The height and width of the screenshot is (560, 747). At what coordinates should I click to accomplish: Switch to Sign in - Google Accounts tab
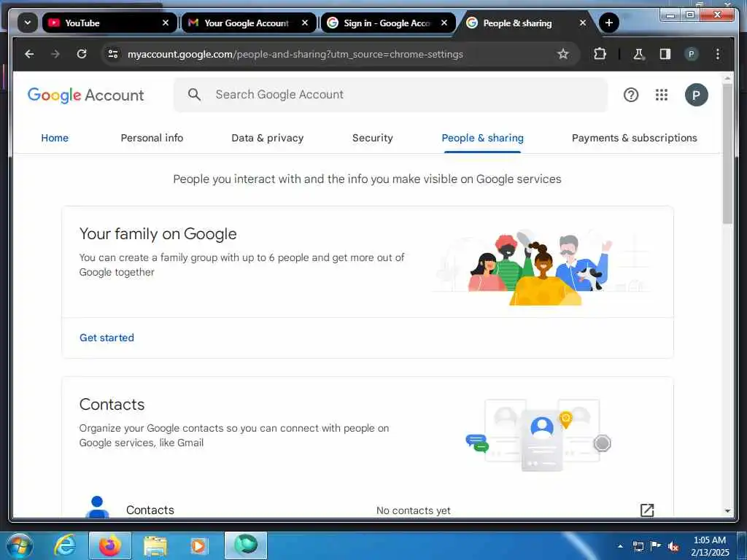pos(388,23)
